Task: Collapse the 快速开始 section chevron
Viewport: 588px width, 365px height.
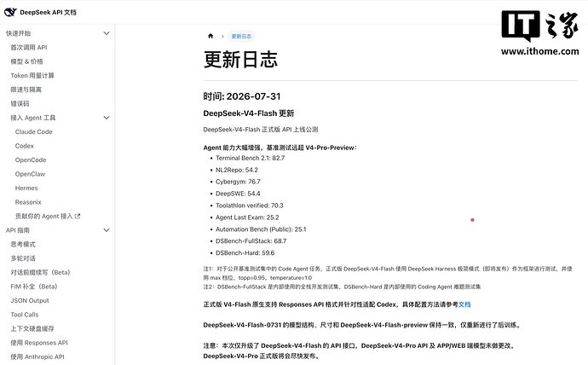Action: [107, 33]
